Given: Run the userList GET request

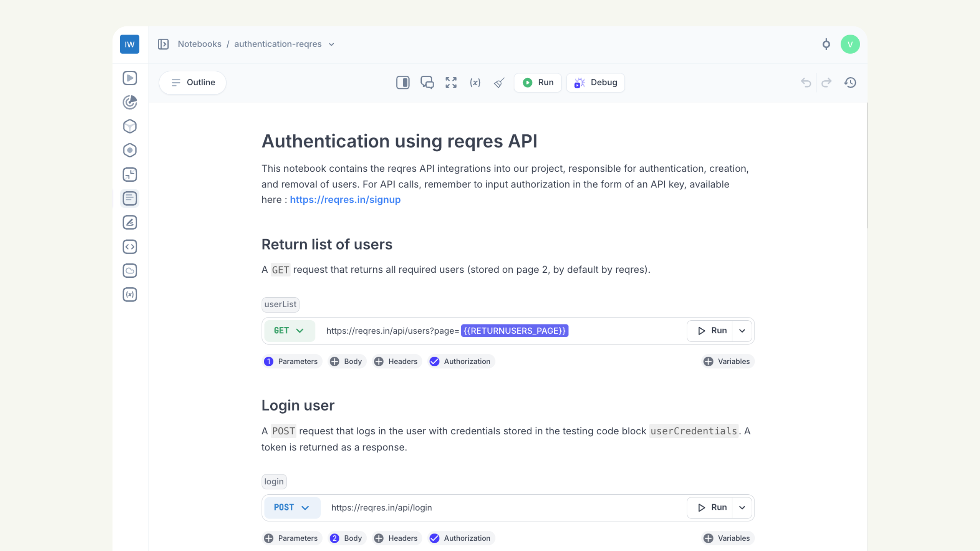Looking at the screenshot, I should pyautogui.click(x=710, y=331).
